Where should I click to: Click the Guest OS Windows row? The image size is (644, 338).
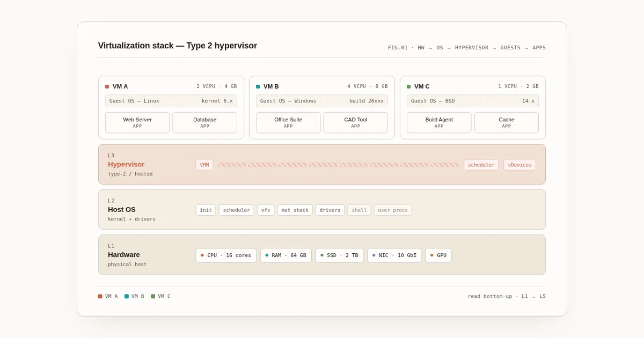(321, 101)
